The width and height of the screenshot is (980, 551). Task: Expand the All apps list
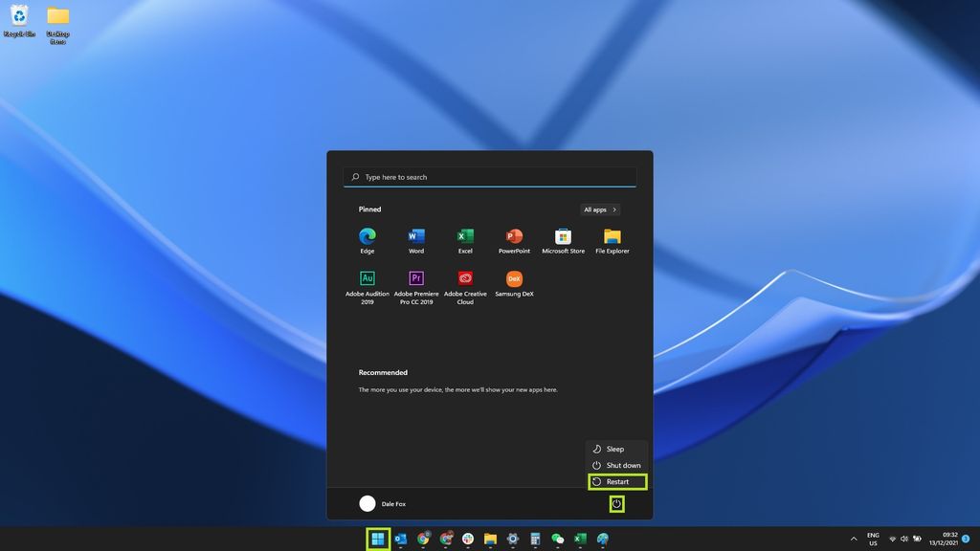[x=599, y=209]
